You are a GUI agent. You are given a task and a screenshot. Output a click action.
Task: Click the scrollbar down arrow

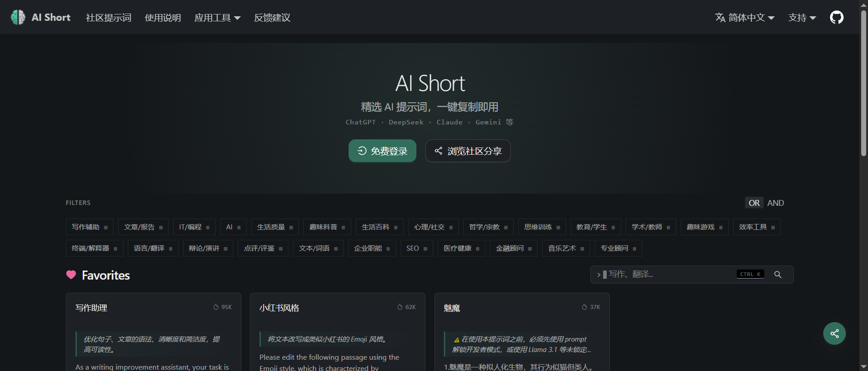[x=863, y=366]
